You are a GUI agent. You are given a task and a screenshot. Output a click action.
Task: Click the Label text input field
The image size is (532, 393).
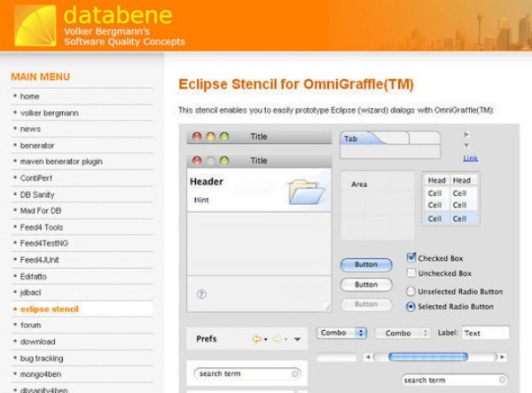pos(484,333)
